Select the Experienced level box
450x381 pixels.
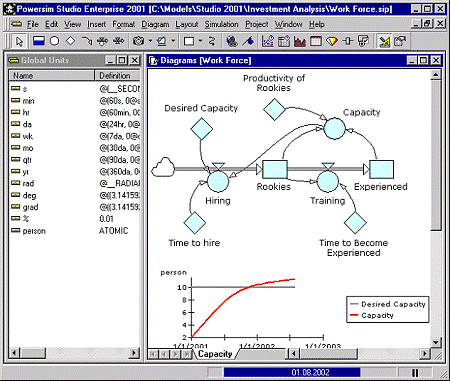coord(382,169)
